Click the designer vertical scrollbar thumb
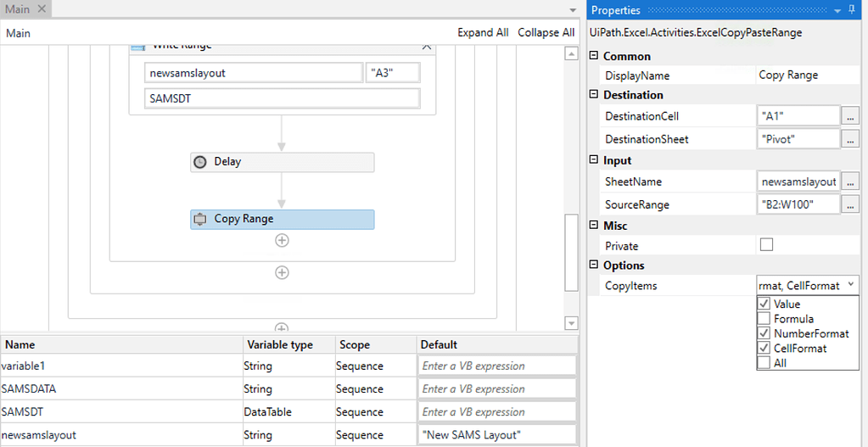 coord(571,252)
